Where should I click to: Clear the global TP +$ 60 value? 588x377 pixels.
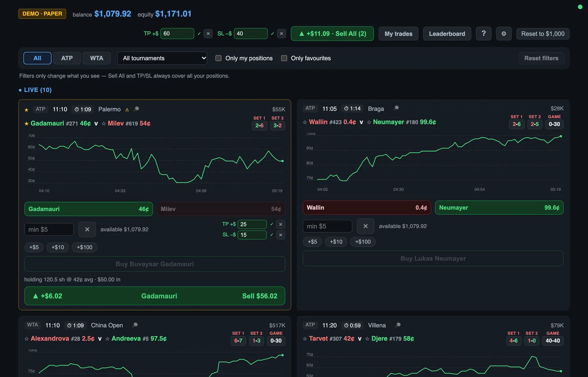click(x=208, y=33)
